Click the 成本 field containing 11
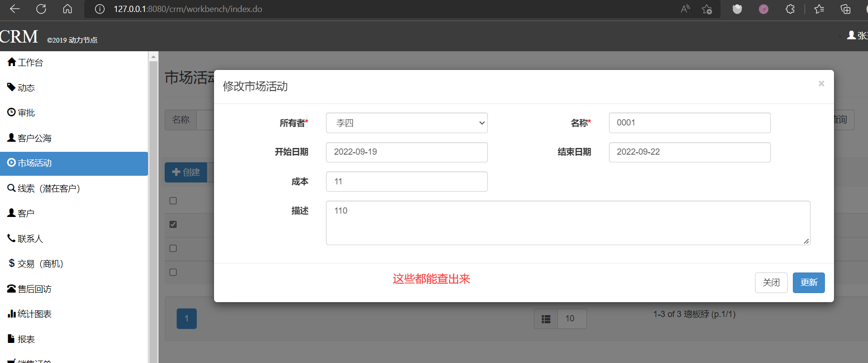 coord(406,181)
